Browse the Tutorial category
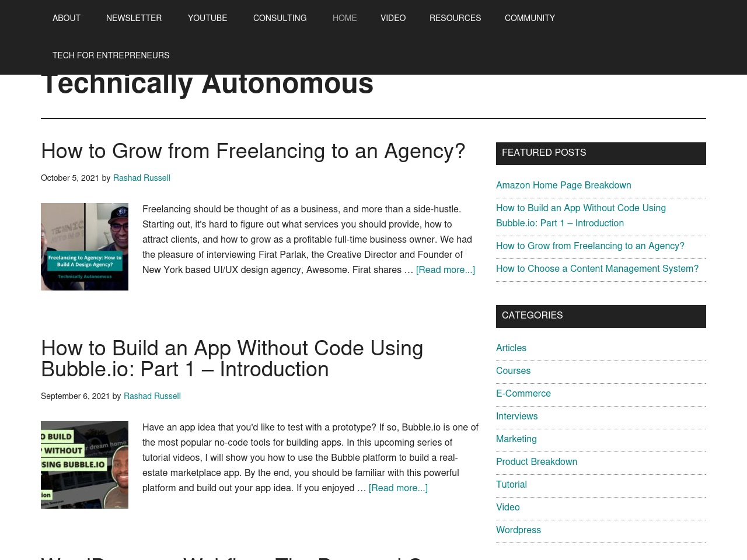Screen dimensions: 747x560 (511, 484)
